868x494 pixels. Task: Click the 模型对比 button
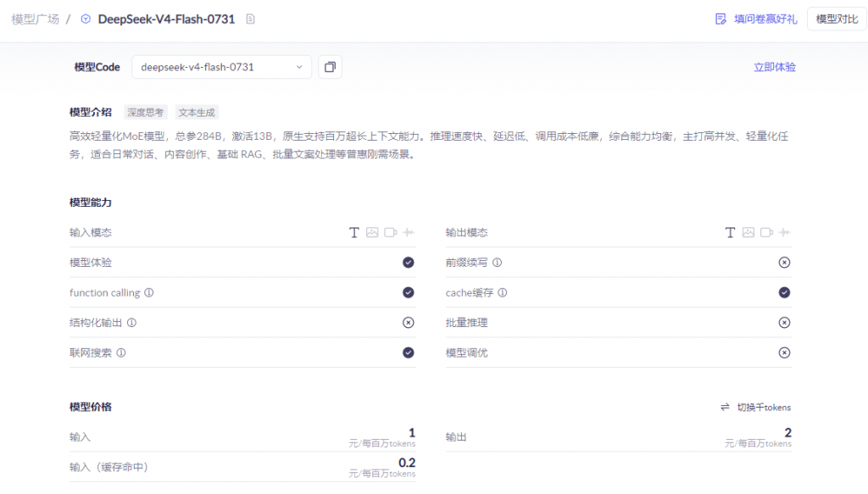click(x=837, y=19)
